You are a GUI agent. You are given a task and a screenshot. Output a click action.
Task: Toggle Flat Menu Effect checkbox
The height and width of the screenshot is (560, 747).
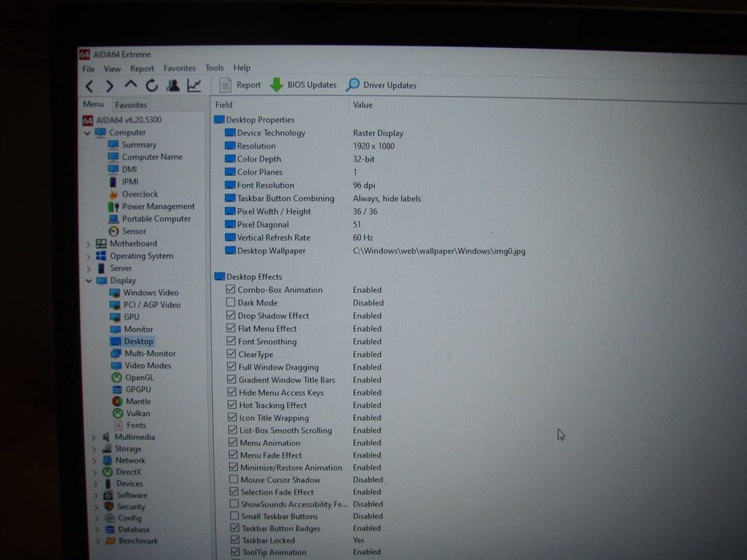[231, 328]
